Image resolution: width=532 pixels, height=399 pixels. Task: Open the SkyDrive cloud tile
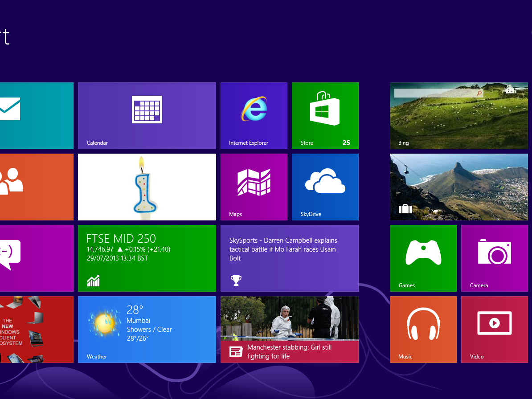point(325,187)
